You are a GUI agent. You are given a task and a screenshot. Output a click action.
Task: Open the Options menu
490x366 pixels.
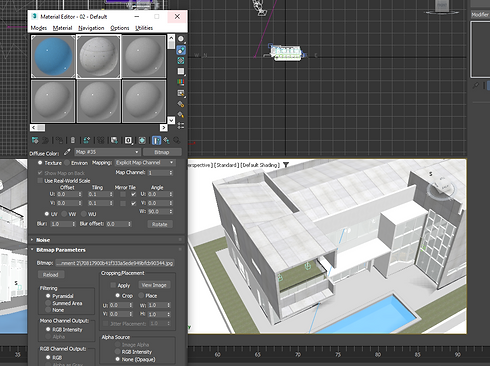click(x=120, y=28)
